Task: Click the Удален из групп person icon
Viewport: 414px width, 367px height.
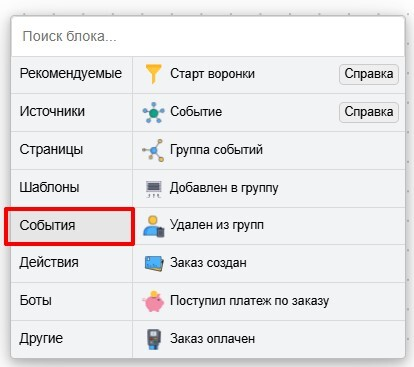Action: pos(154,226)
